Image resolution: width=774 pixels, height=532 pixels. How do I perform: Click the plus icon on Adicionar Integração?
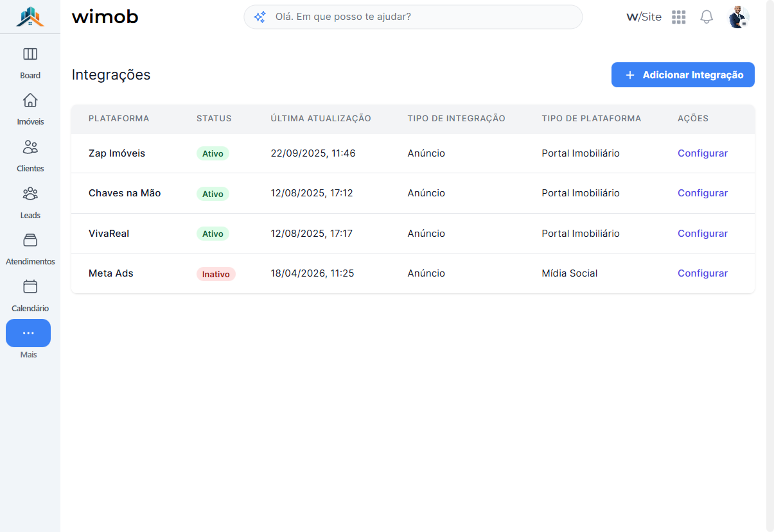(x=630, y=75)
